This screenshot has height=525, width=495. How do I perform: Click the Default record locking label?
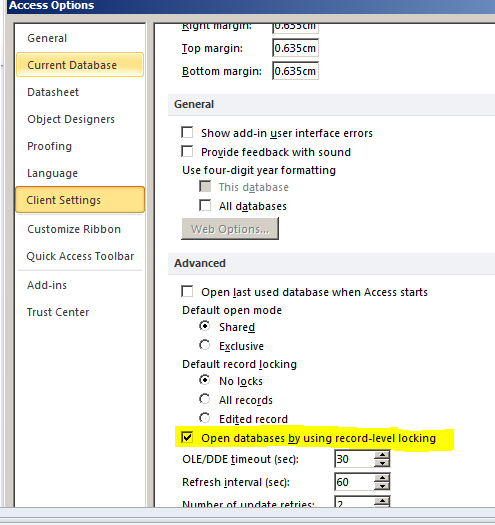(239, 364)
